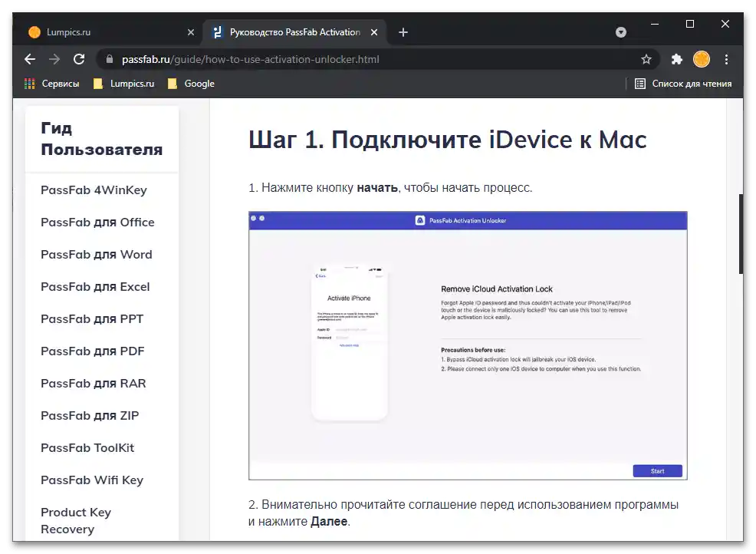
Task: Reload the page with refresh icon
Action: tap(79, 59)
